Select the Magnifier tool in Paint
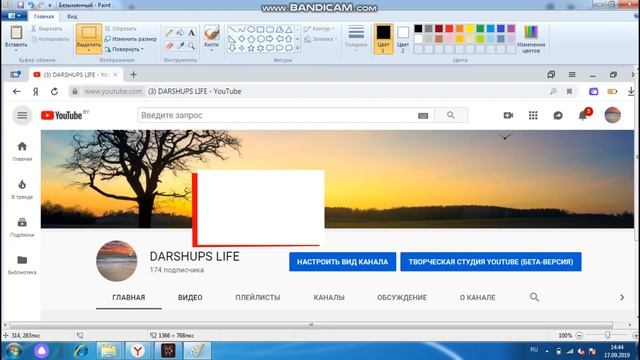The width and height of the screenshot is (640, 360). coord(191,45)
